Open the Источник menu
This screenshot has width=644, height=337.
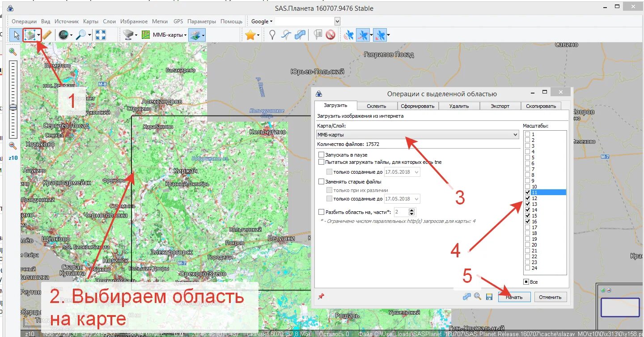point(67,21)
